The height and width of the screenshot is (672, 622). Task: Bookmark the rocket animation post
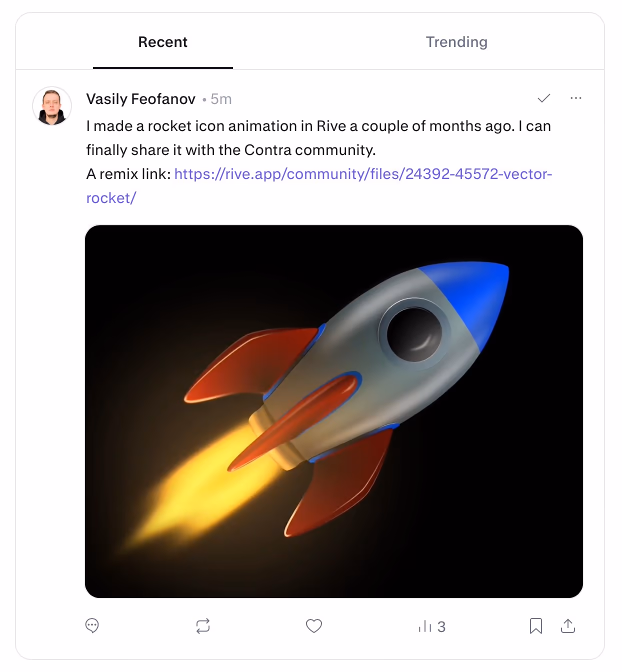tap(536, 626)
